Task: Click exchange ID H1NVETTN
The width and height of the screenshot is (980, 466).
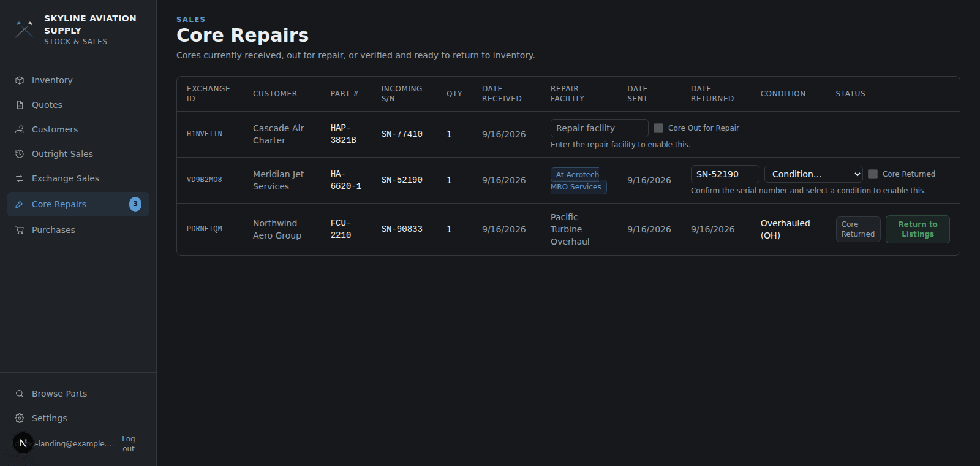Action: (x=205, y=134)
